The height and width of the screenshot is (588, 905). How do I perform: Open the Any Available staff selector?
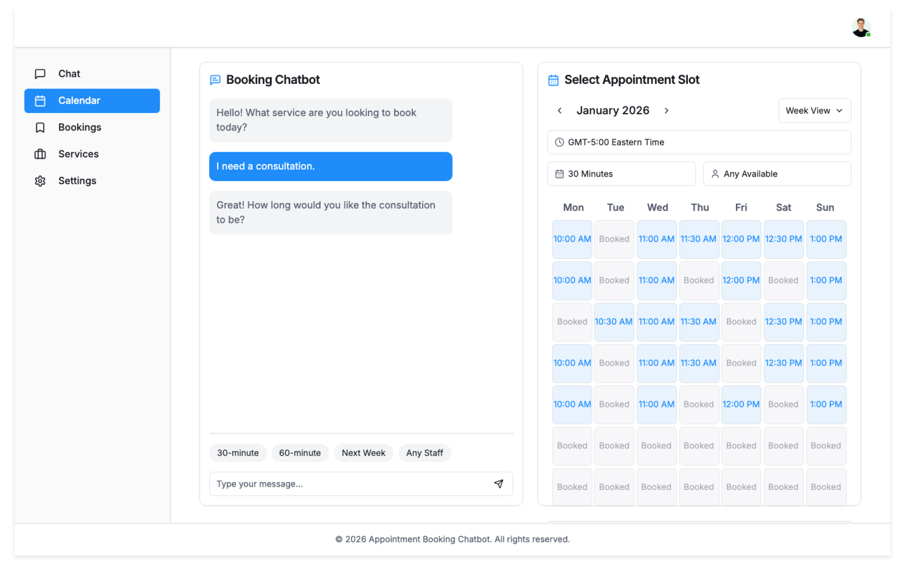pyautogui.click(x=776, y=174)
